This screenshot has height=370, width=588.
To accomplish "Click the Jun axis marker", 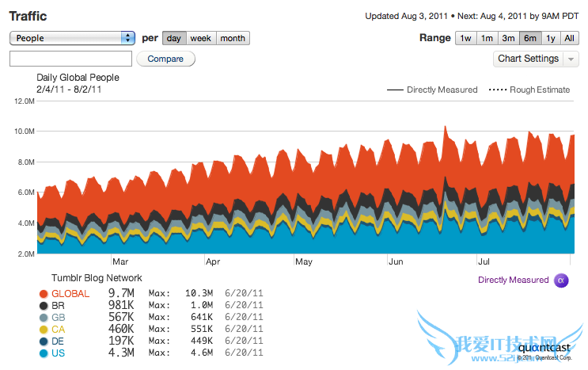I will [x=396, y=261].
